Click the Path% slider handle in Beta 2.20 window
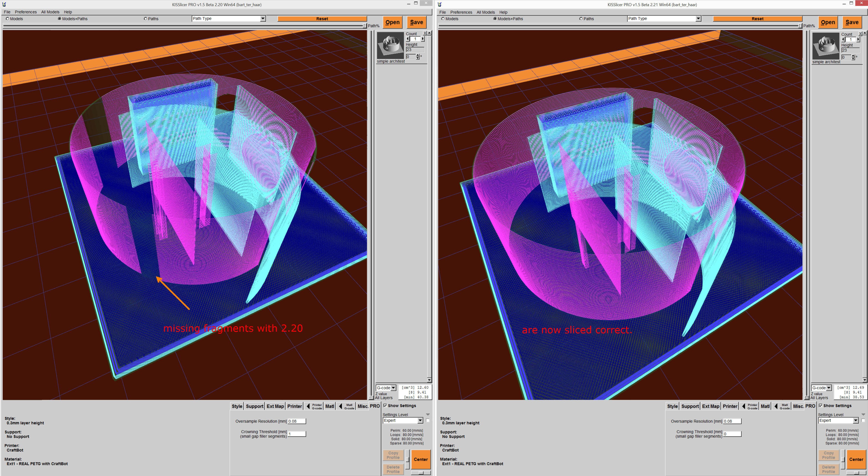This screenshot has width=868, height=476. 364,26
